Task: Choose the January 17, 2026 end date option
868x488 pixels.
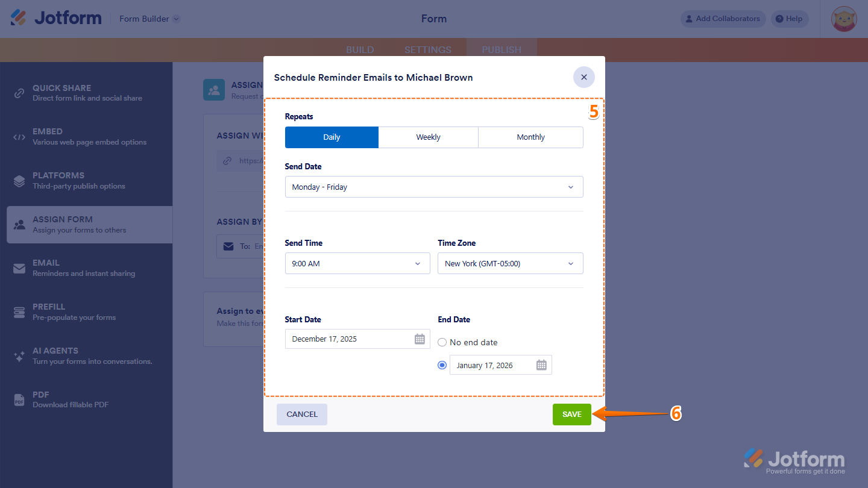Action: tap(442, 364)
